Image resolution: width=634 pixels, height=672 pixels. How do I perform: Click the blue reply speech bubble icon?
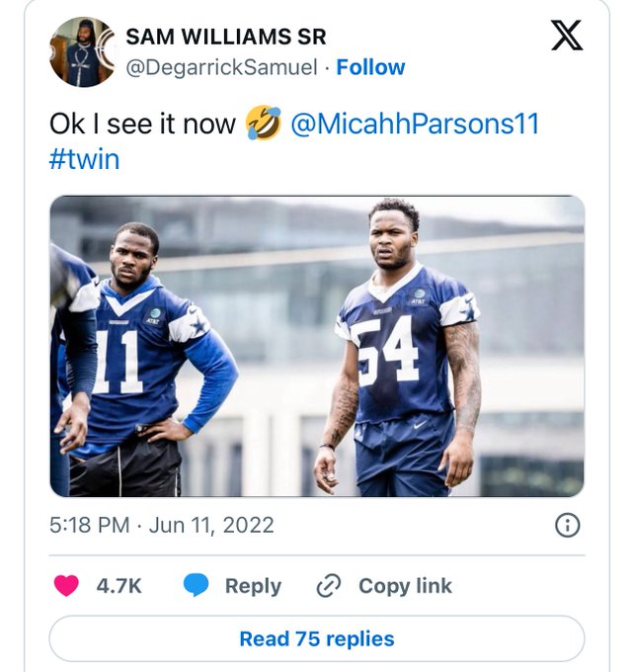click(x=197, y=586)
